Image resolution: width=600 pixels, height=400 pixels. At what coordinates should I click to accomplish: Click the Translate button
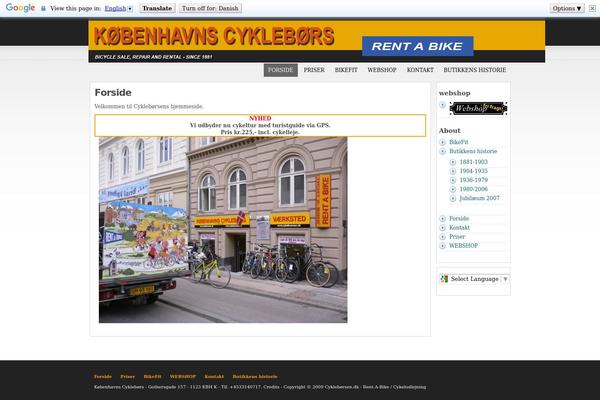[x=157, y=8]
